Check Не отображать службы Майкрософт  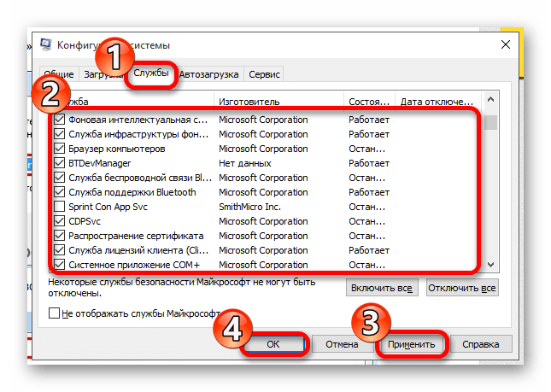pos(54,313)
